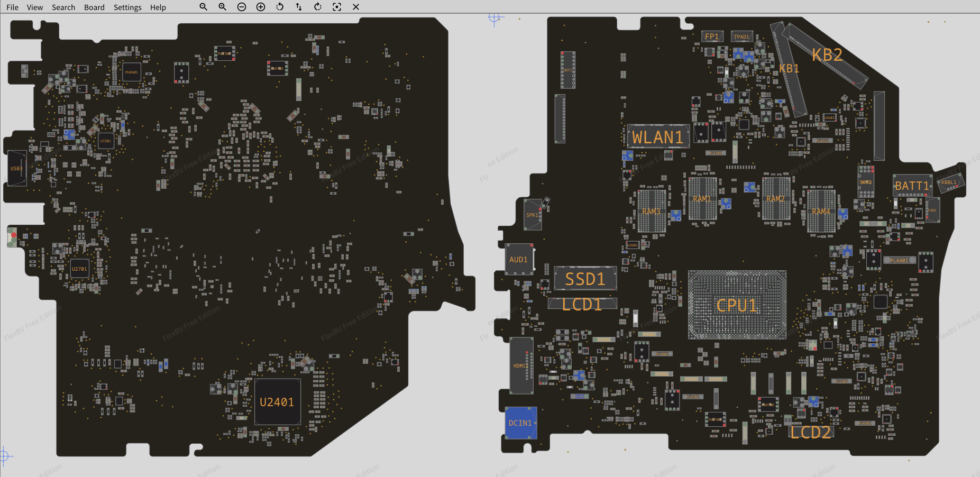Image resolution: width=980 pixels, height=477 pixels.
Task: Rotate the board clockwise
Action: (318, 7)
